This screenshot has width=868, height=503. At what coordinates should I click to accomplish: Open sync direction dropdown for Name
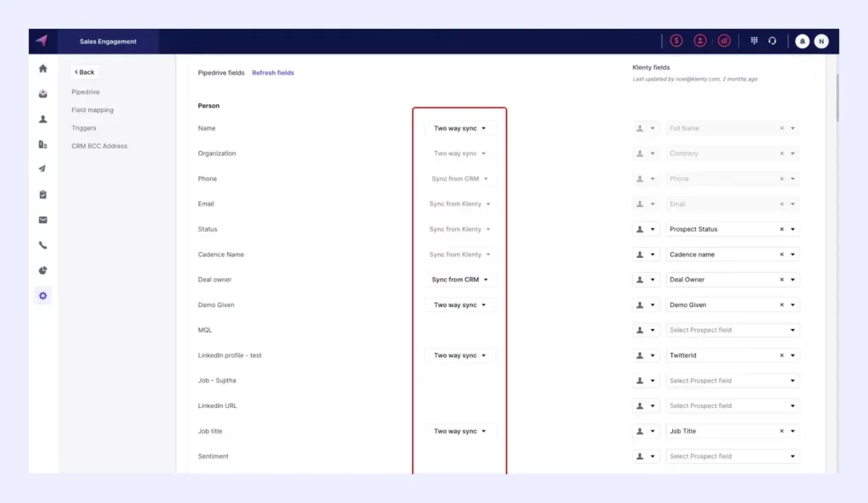coord(459,128)
